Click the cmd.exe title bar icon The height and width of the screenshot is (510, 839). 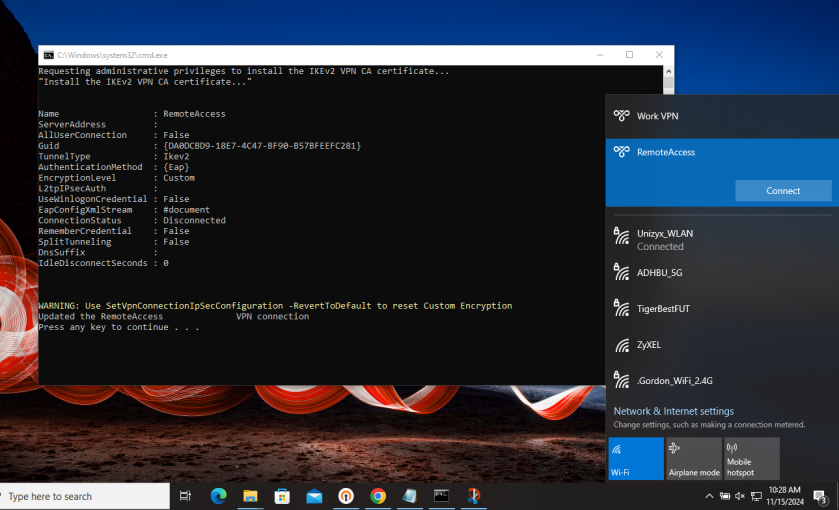point(49,55)
